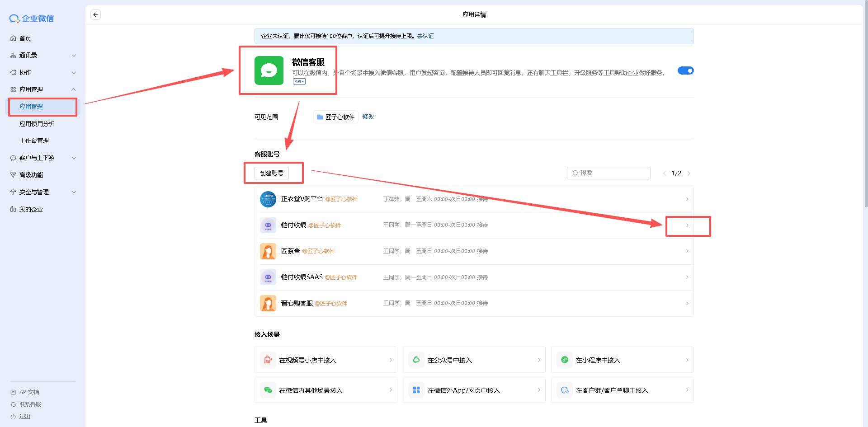Click the blue grid icon for 在微信外App/网页中接入

[x=416, y=390]
